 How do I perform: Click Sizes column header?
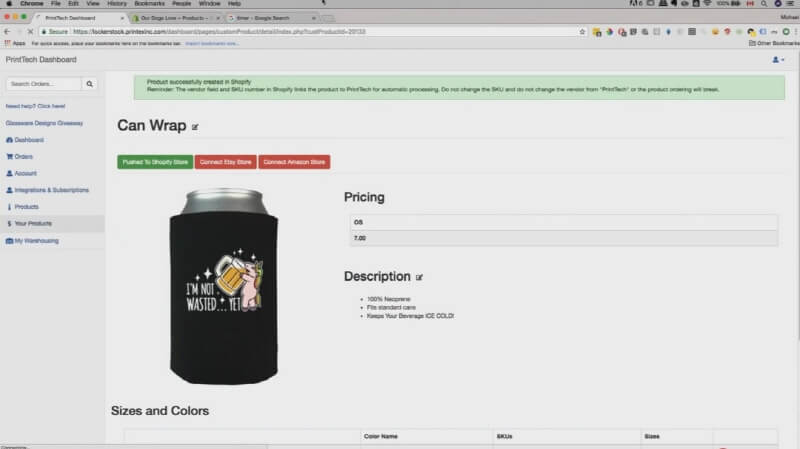coord(652,436)
